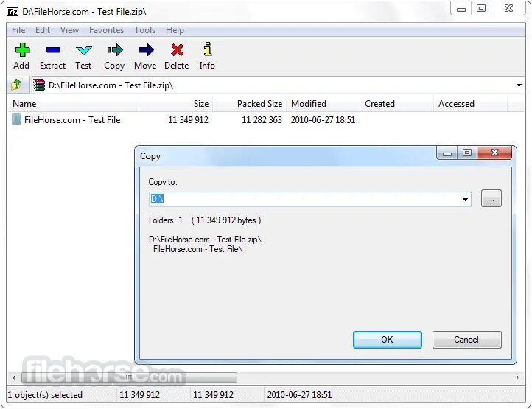The image size is (532, 409).
Task: Sort list by Size column header
Action: coord(176,103)
